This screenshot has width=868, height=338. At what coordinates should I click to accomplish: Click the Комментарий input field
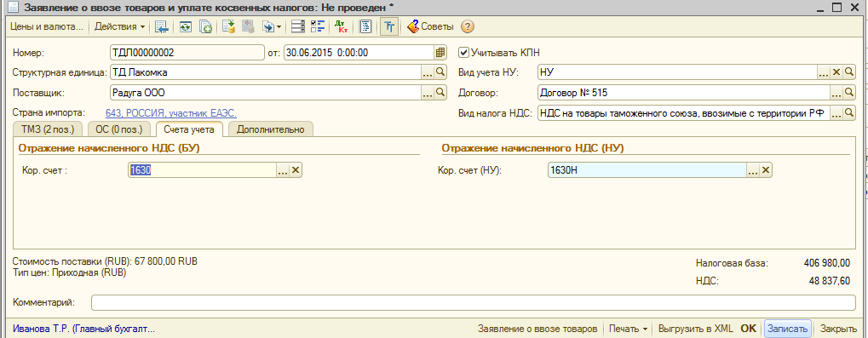(x=474, y=302)
